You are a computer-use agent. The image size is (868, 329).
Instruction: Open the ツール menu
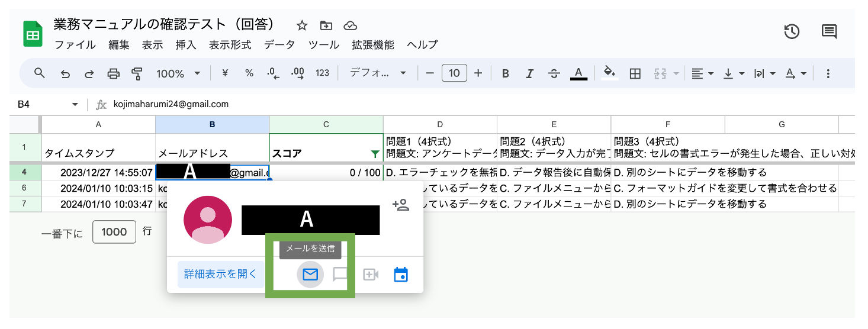tap(324, 45)
